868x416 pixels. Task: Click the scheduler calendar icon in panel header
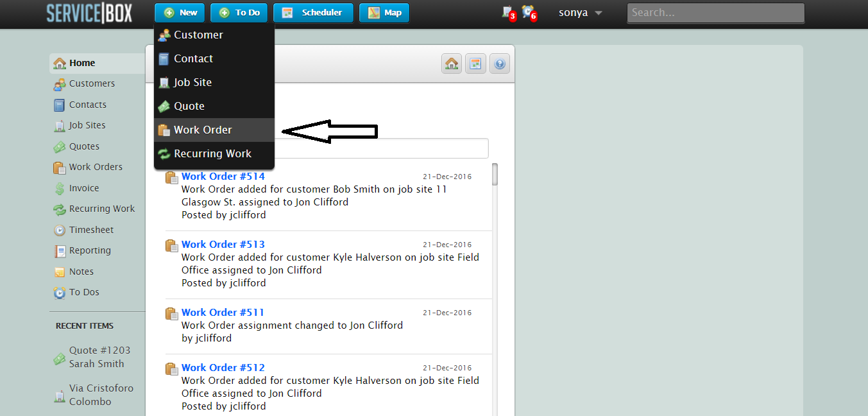pyautogui.click(x=475, y=64)
